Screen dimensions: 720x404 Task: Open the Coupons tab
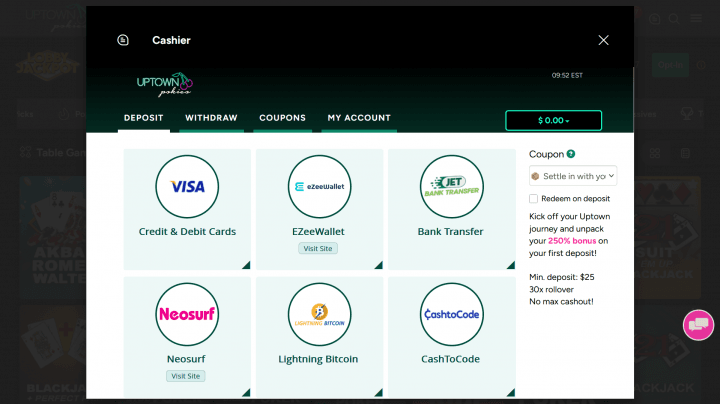(282, 118)
